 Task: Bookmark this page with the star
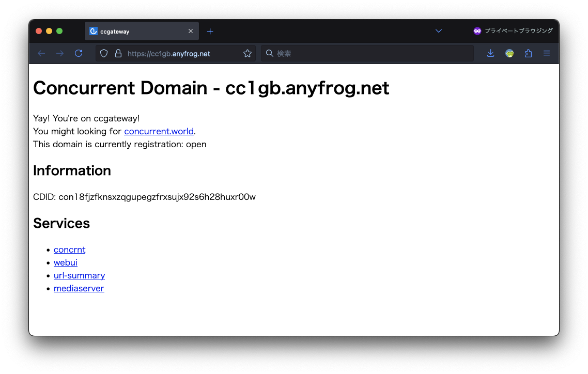click(x=247, y=53)
